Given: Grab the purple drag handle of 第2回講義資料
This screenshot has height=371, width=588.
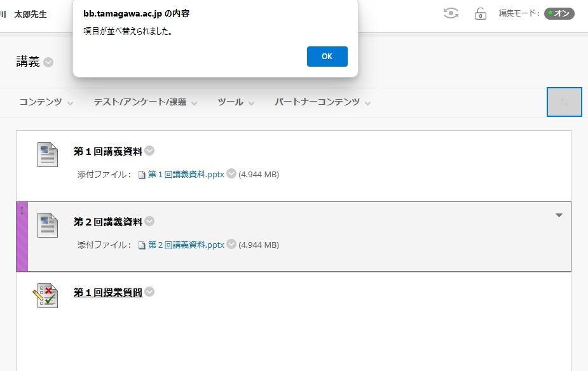Looking at the screenshot, I should [22, 236].
